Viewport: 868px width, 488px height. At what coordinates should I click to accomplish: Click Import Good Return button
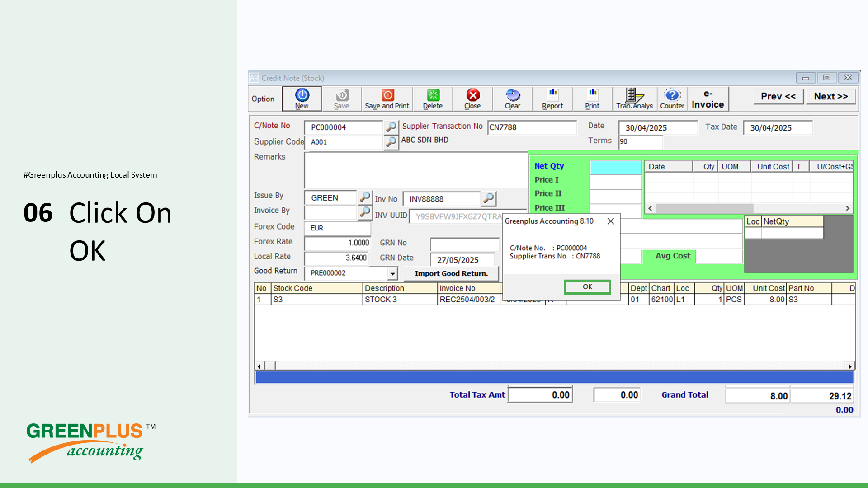[451, 273]
